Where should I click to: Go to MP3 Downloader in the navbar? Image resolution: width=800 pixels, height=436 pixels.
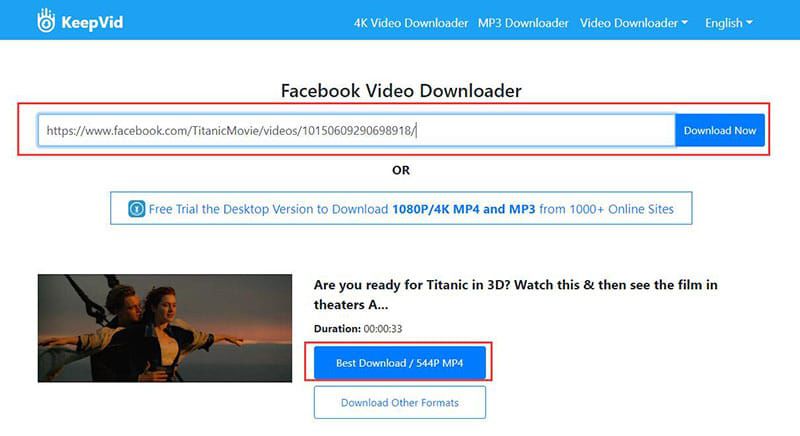pos(523,23)
